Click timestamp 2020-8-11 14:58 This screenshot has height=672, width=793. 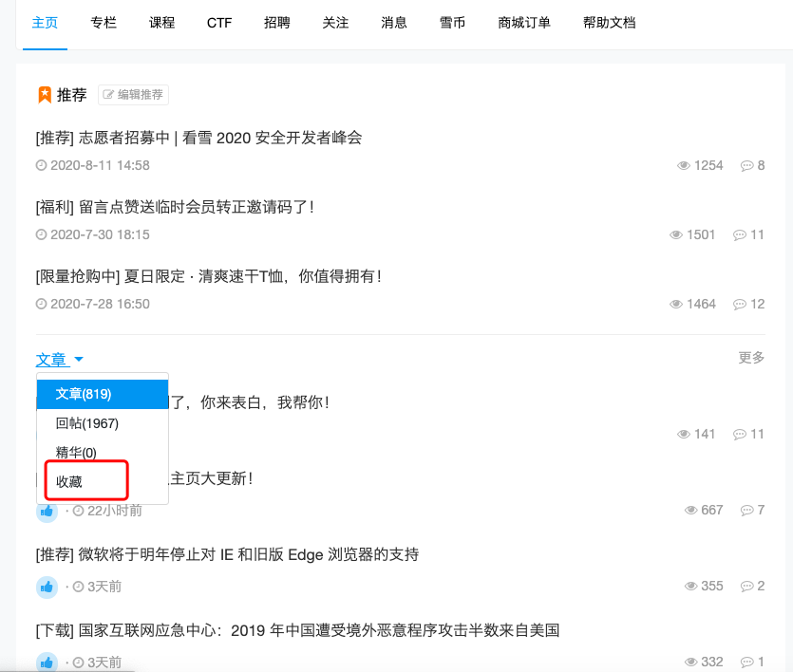100,166
